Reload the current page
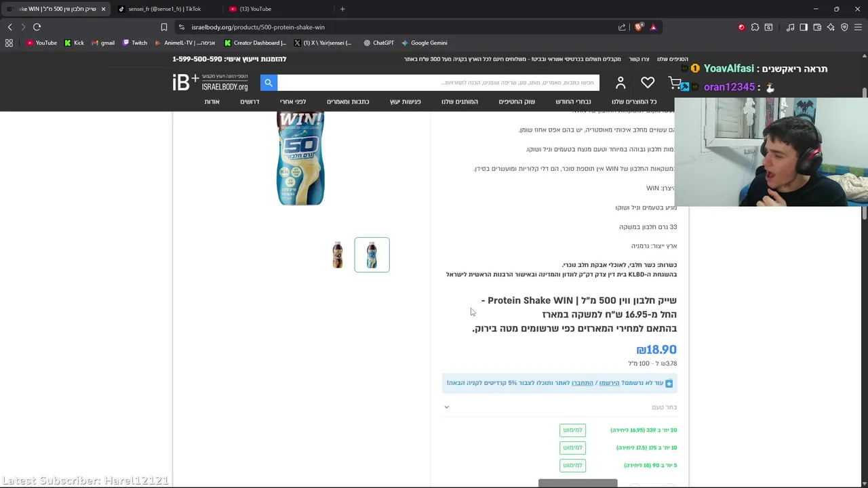The width and height of the screenshot is (868, 488). click(37, 27)
